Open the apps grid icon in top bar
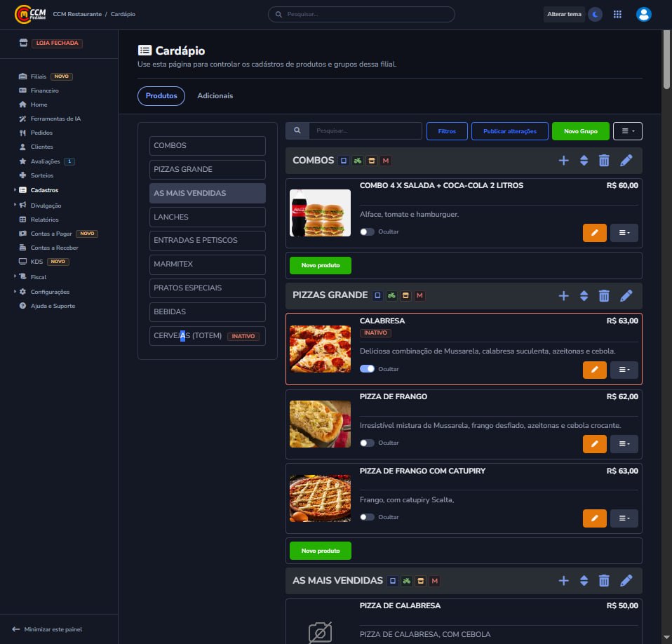Screen dimensions: 672x644 [x=617, y=14]
